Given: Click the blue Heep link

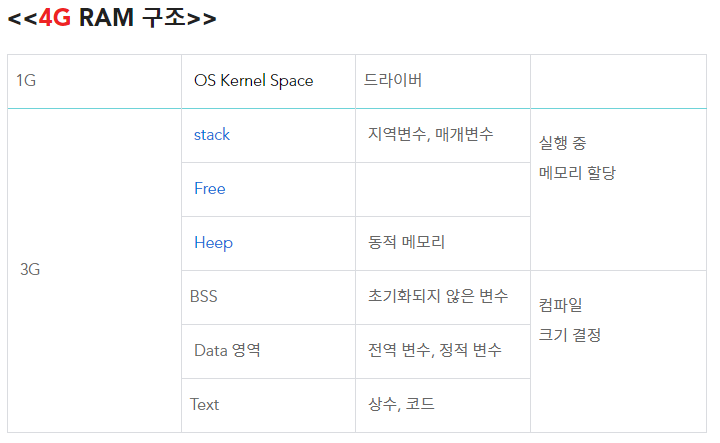Looking at the screenshot, I should point(214,243).
